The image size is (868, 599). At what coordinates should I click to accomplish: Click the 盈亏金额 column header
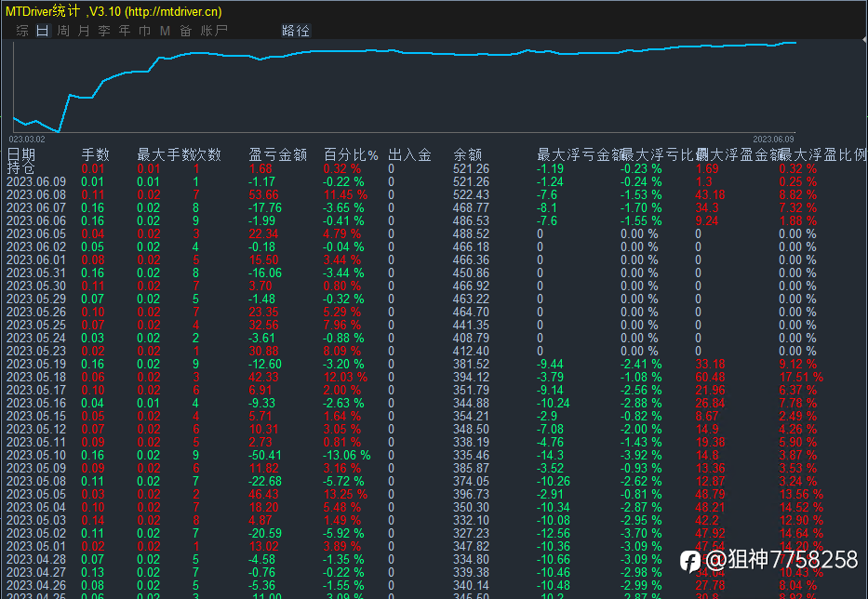pyautogui.click(x=278, y=154)
